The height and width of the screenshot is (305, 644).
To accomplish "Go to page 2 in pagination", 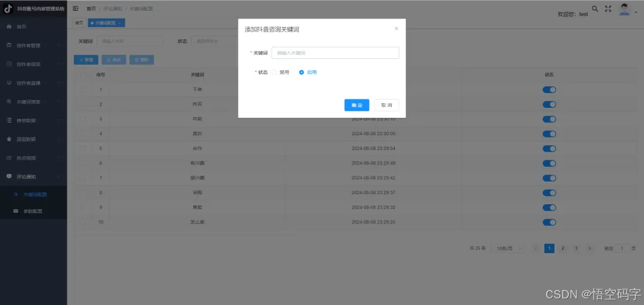I will tap(563, 248).
